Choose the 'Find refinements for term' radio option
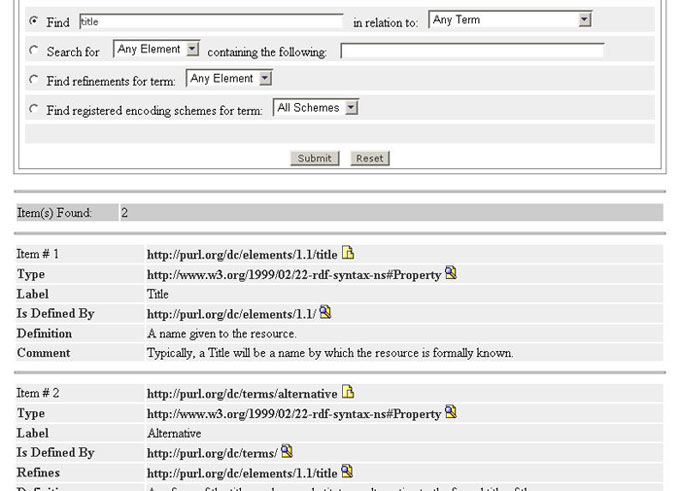This screenshot has height=491, width=680. point(34,80)
